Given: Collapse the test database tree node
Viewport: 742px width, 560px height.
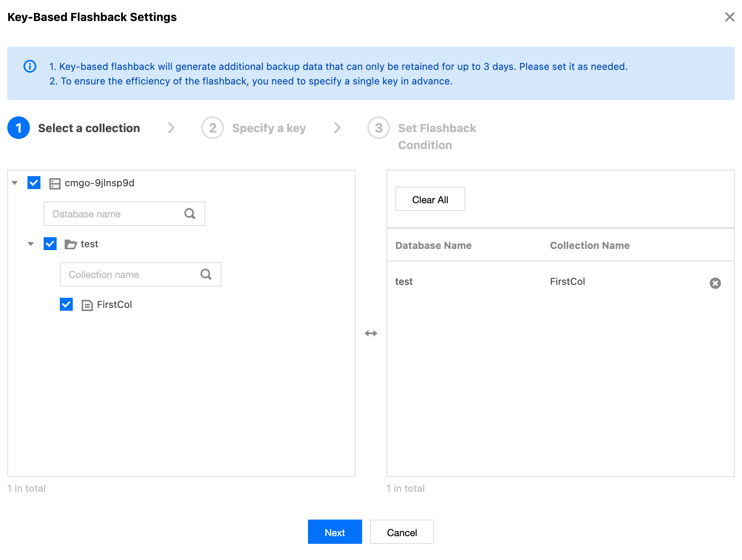Looking at the screenshot, I should coord(31,244).
